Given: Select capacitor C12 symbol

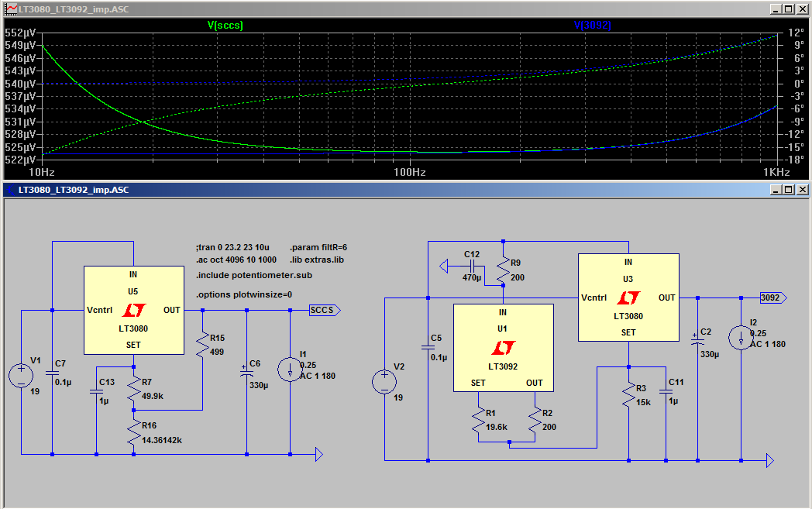Looking at the screenshot, I should click(x=472, y=267).
